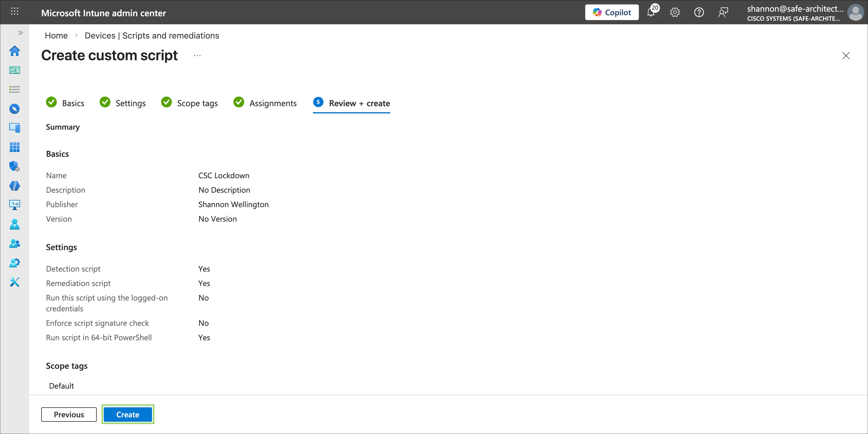Click the "Run script in 64-bit PowerShell" label

[x=99, y=337]
